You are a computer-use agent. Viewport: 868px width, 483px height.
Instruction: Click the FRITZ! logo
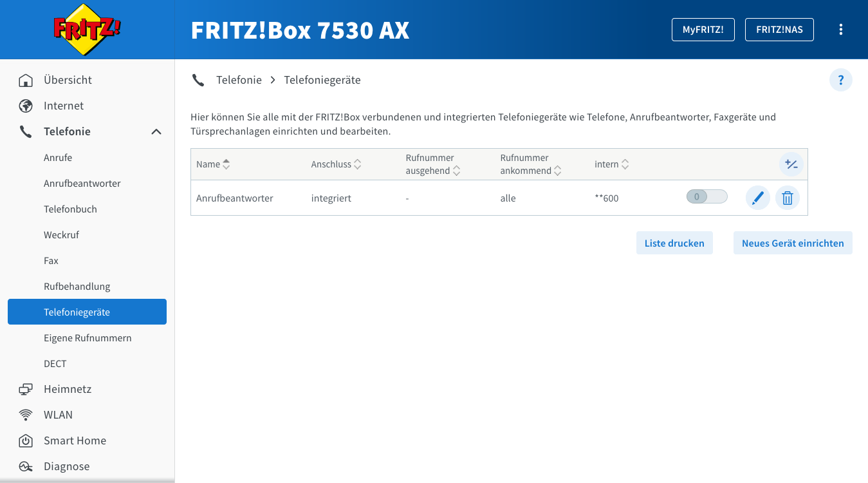(87, 29)
